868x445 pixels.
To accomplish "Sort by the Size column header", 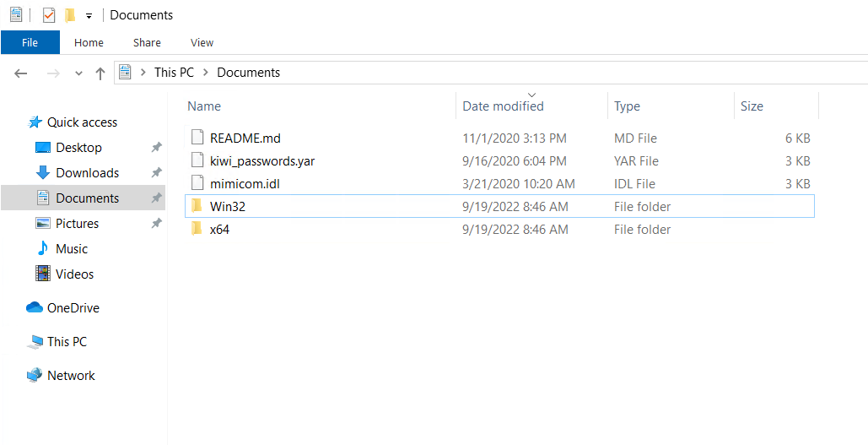I will (752, 106).
